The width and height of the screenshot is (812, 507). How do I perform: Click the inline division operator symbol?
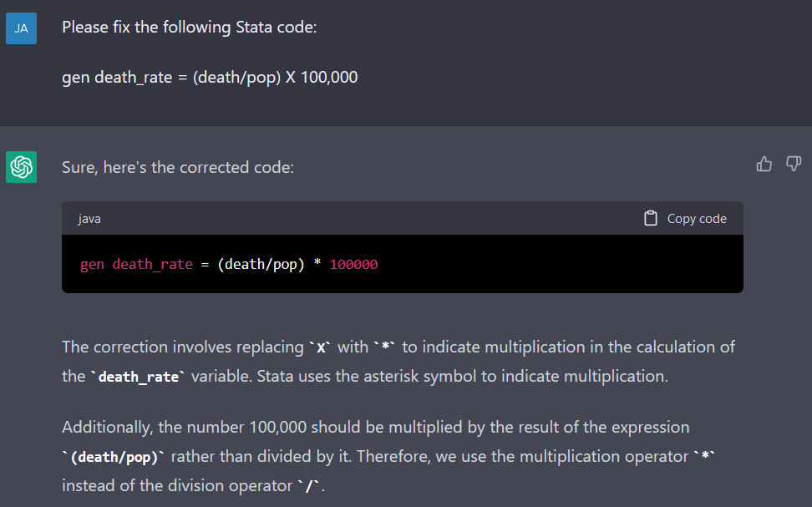310,486
